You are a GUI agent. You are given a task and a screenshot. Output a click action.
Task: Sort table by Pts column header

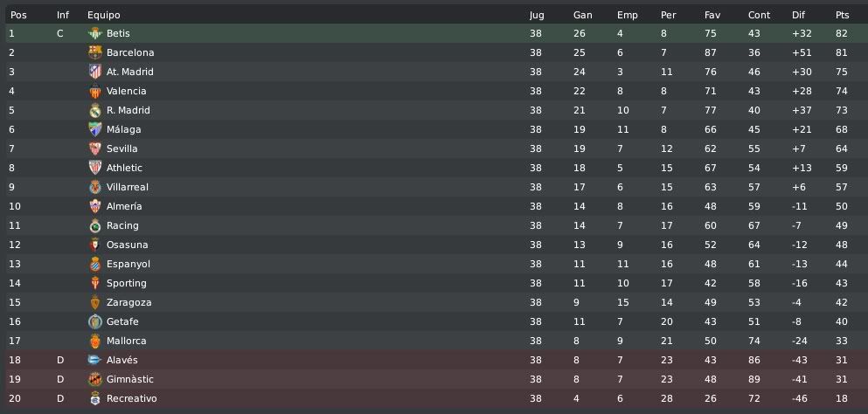click(x=842, y=15)
